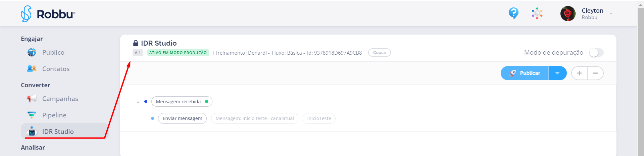Collapse the Mensagem recebida node arrow
This screenshot has height=156, width=644.
pyautogui.click(x=138, y=102)
